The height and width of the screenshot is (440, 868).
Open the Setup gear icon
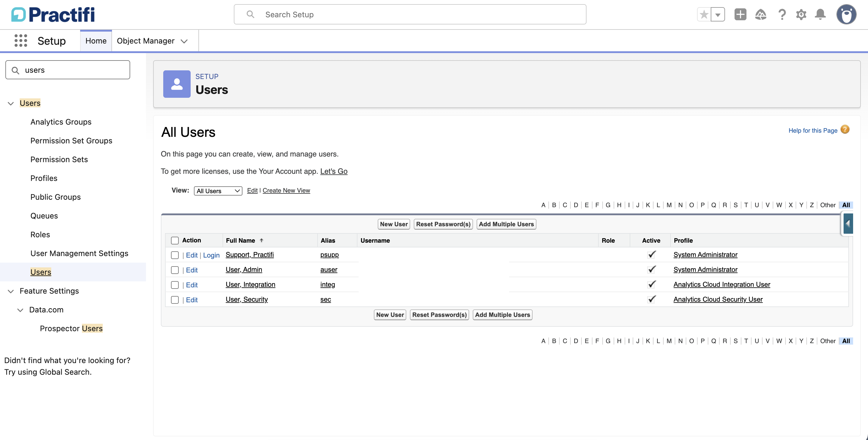point(801,15)
